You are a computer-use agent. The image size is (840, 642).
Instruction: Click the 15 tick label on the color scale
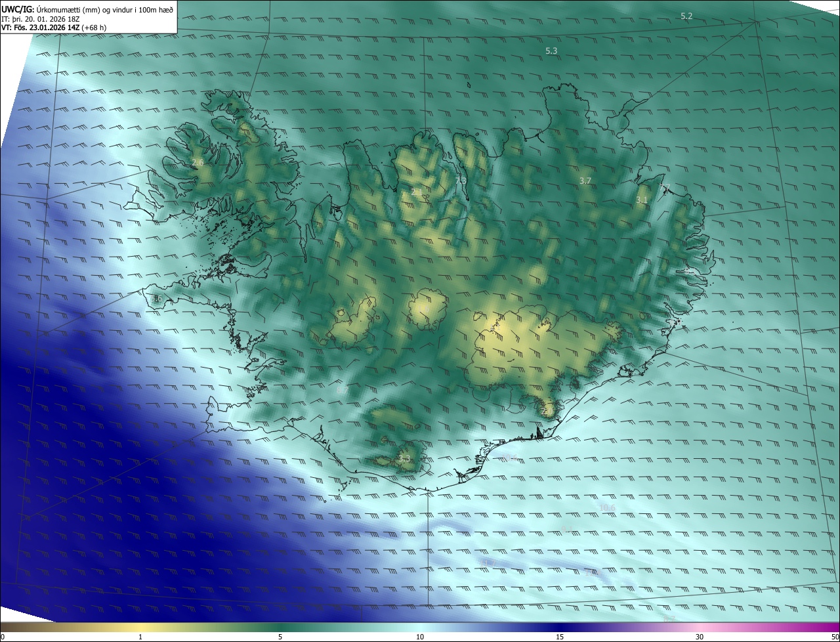tap(560, 637)
